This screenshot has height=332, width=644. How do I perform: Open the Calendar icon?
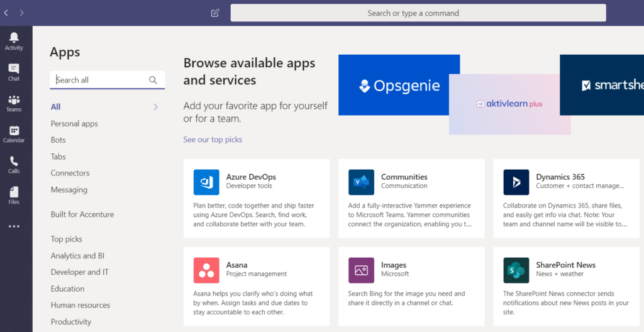click(x=14, y=131)
